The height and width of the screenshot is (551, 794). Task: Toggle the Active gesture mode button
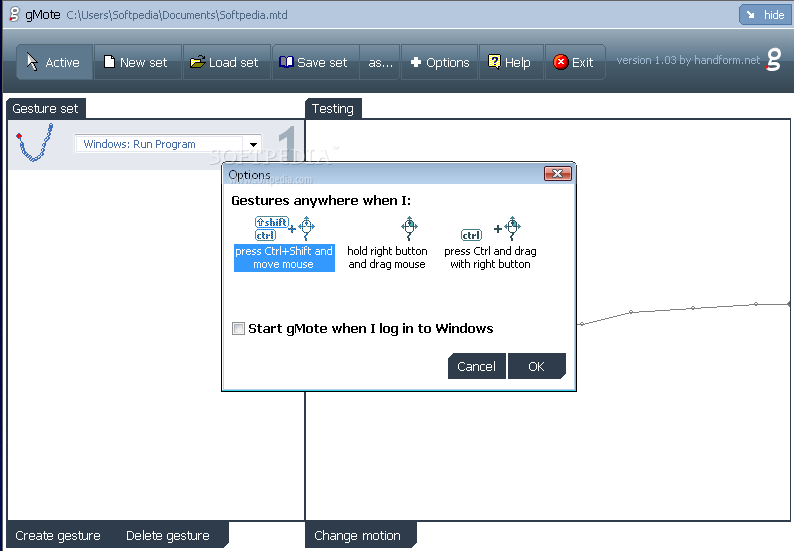coord(54,62)
